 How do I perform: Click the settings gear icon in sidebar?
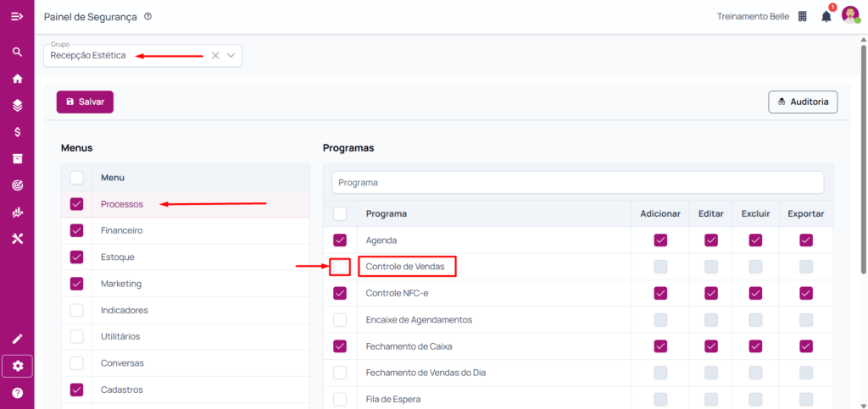(17, 366)
